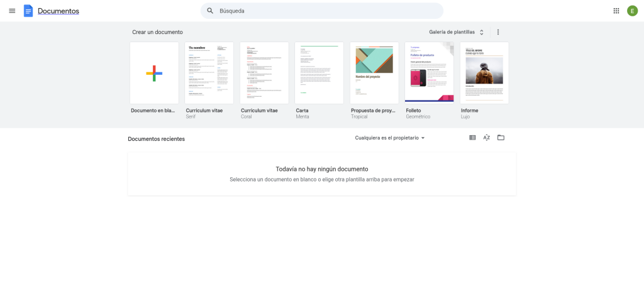
Task: Switch to list view layout
Action: [472, 138]
